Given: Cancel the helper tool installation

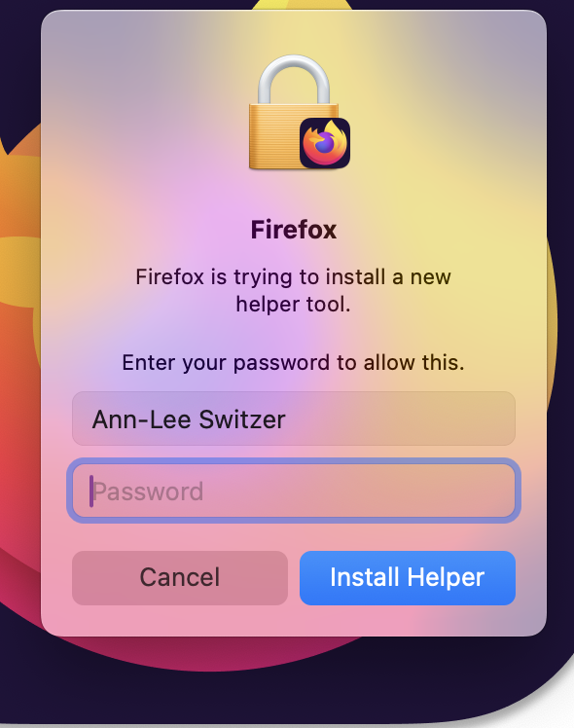Looking at the screenshot, I should click(x=180, y=577).
